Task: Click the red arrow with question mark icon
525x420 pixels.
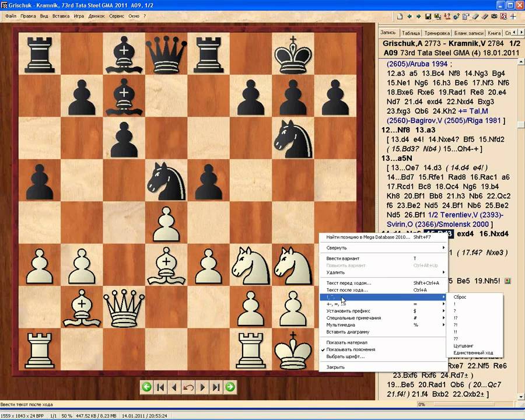Action: coord(447,16)
